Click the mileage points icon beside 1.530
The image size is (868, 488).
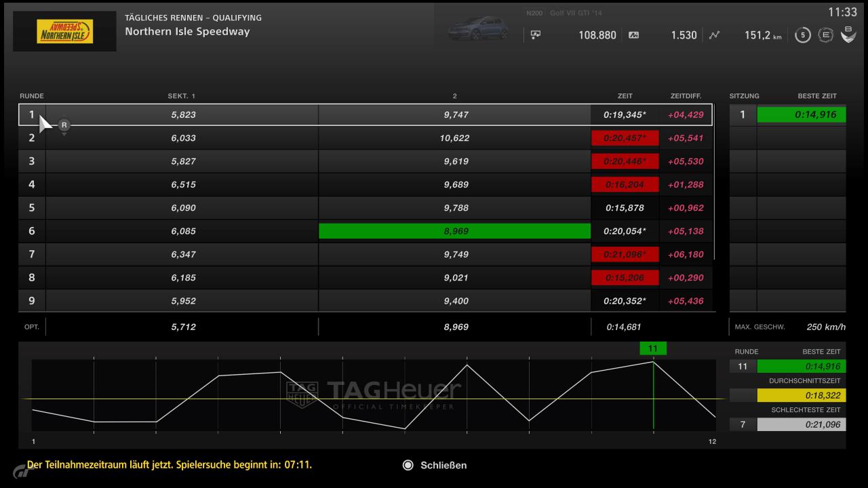(634, 35)
